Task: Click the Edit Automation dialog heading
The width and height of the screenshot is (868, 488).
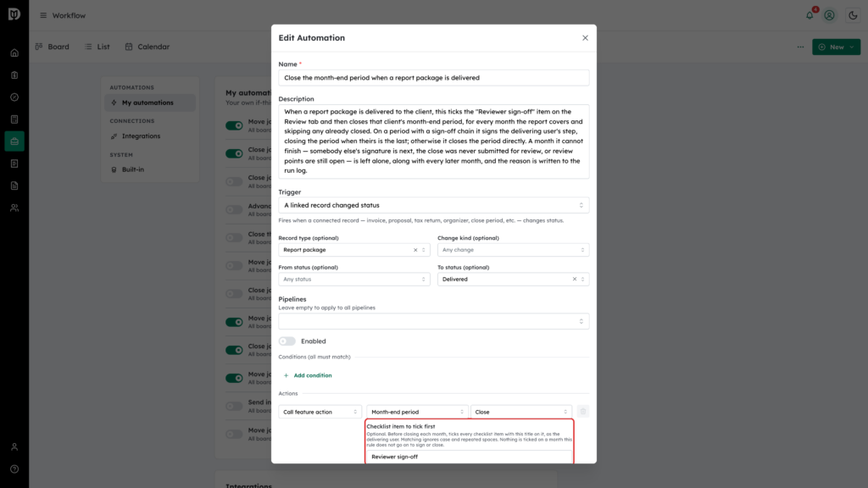Action: pyautogui.click(x=312, y=37)
